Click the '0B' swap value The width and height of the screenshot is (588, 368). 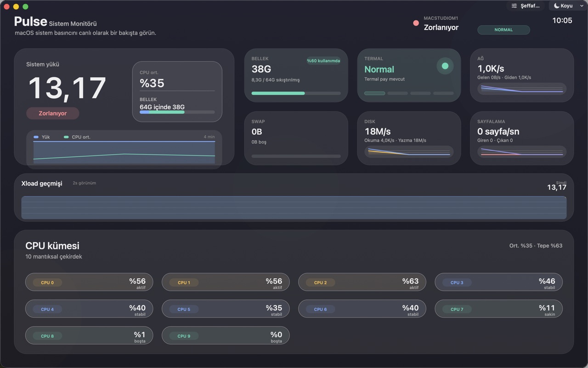[257, 132]
